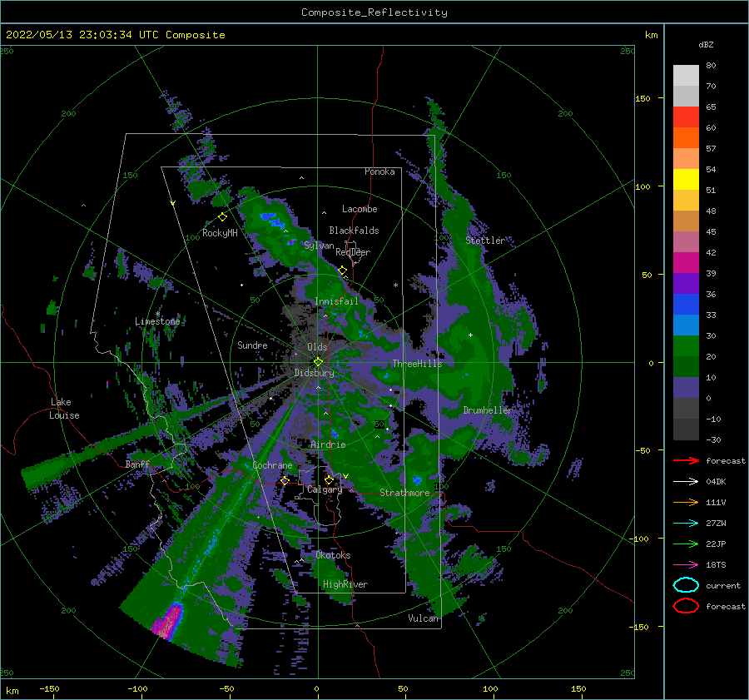Click the Strathmore label
The image size is (749, 700).
click(404, 492)
